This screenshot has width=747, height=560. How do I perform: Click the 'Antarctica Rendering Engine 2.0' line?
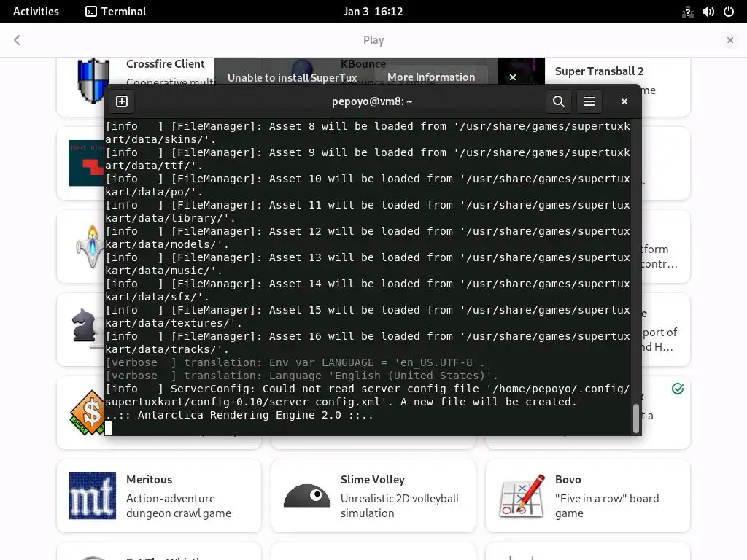(x=239, y=415)
